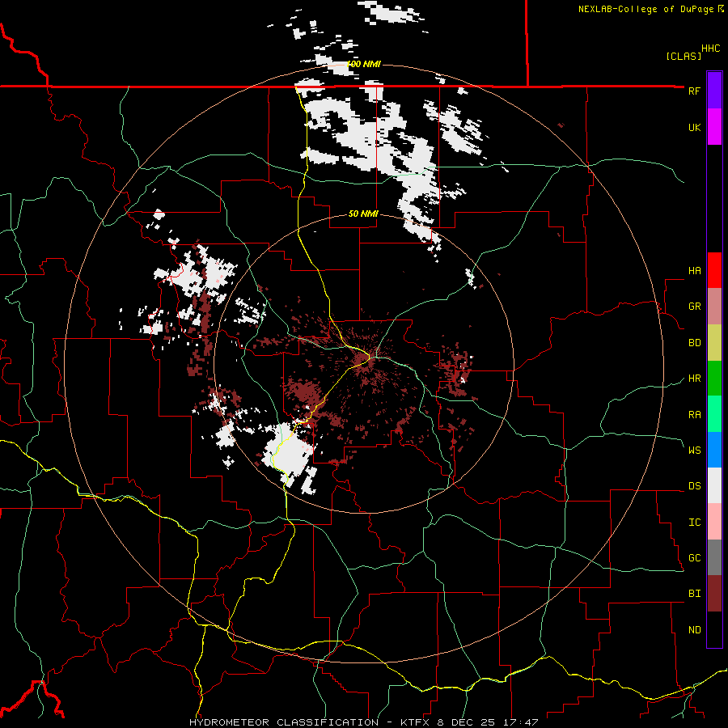
Task: Click the RF legend label
Action: pyautogui.click(x=694, y=91)
